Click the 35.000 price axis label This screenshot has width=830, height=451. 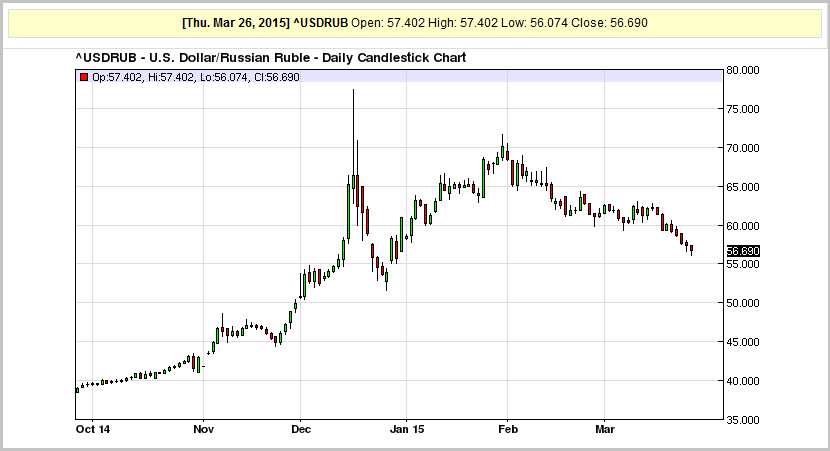(x=742, y=420)
